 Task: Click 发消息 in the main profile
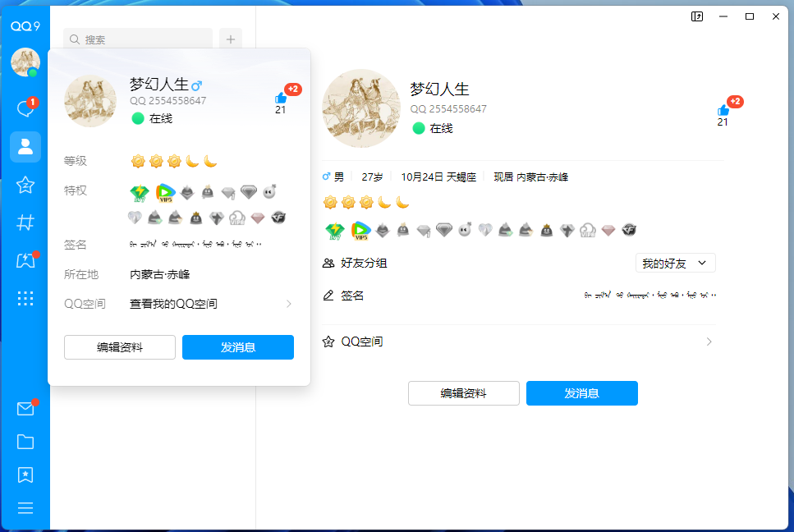click(582, 393)
